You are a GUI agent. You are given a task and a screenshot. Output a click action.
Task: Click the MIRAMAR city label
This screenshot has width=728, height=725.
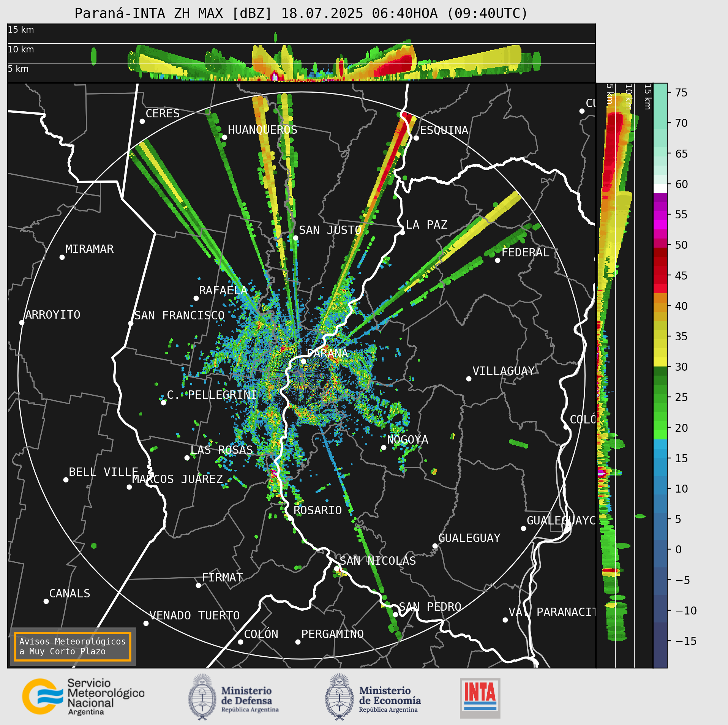tap(89, 249)
